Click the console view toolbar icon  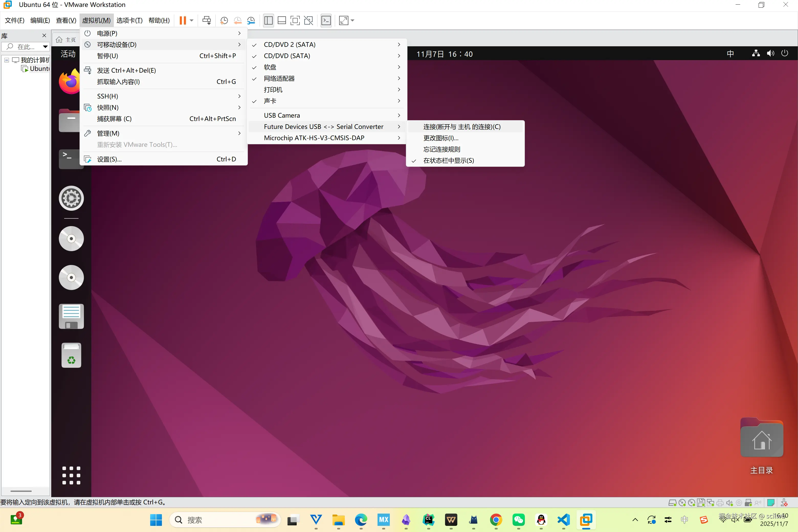[326, 20]
